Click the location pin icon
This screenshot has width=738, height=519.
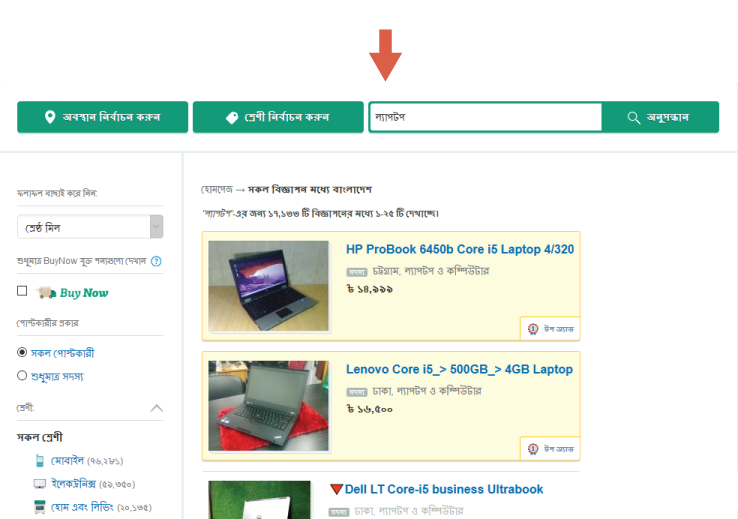pos(50,117)
